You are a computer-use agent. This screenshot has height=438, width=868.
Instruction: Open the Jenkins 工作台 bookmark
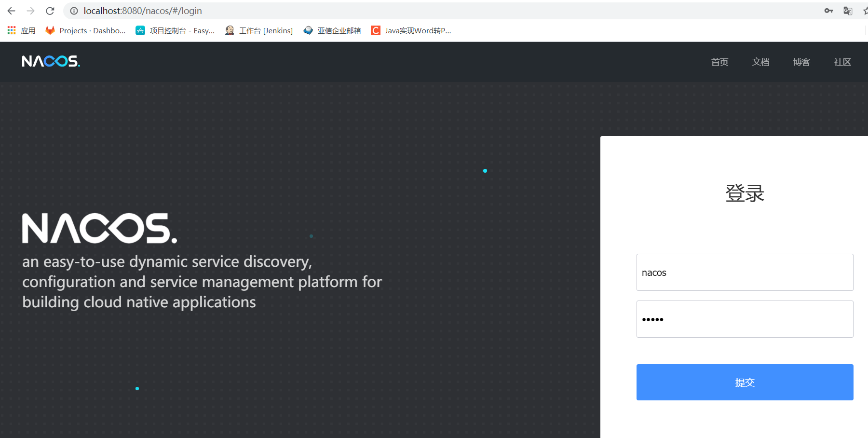pos(259,30)
